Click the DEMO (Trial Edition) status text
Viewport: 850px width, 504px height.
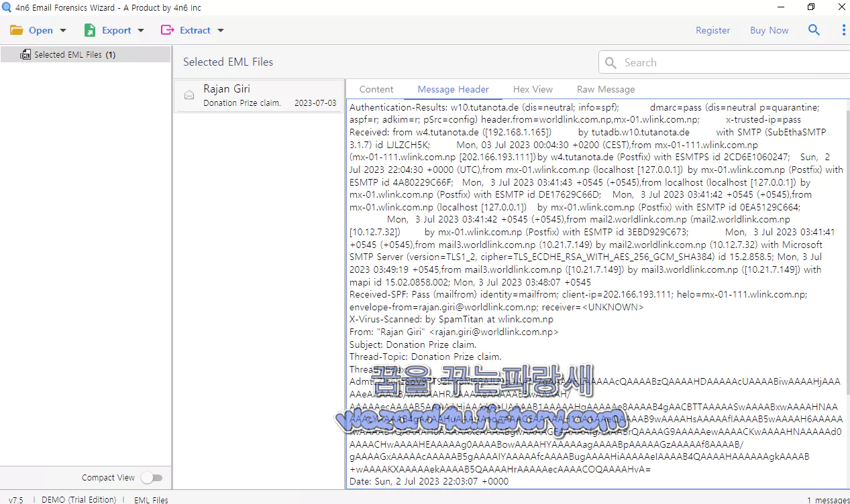tap(79, 499)
